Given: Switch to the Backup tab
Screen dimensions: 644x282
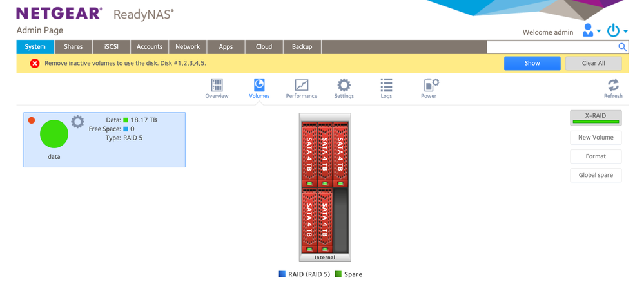Looking at the screenshot, I should pyautogui.click(x=302, y=47).
